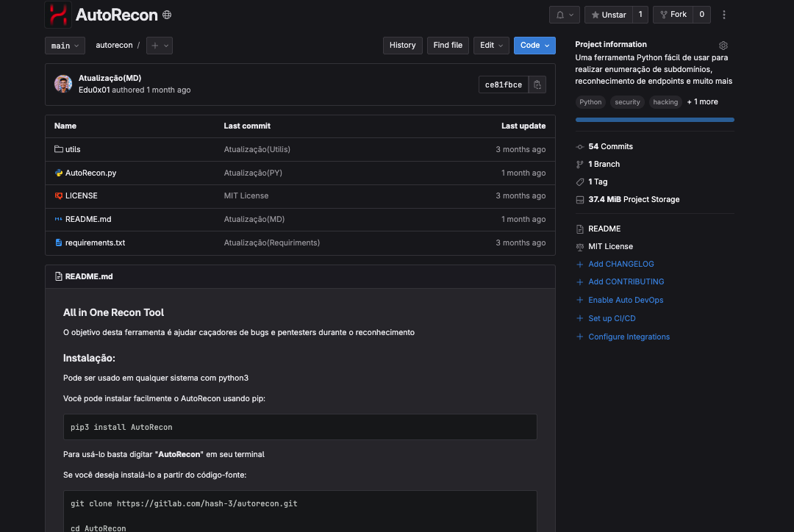The height and width of the screenshot is (532, 794).
Task: Click the Edu0x01 author avatar
Action: click(x=63, y=84)
